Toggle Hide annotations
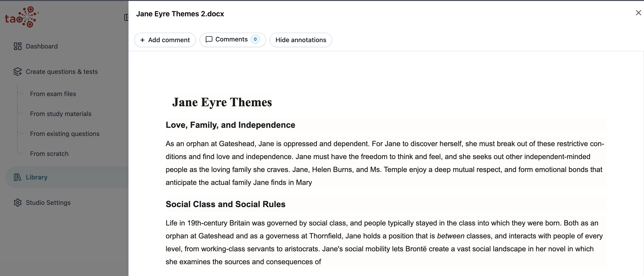Screen dimensions: 644x276 pyautogui.click(x=301, y=40)
